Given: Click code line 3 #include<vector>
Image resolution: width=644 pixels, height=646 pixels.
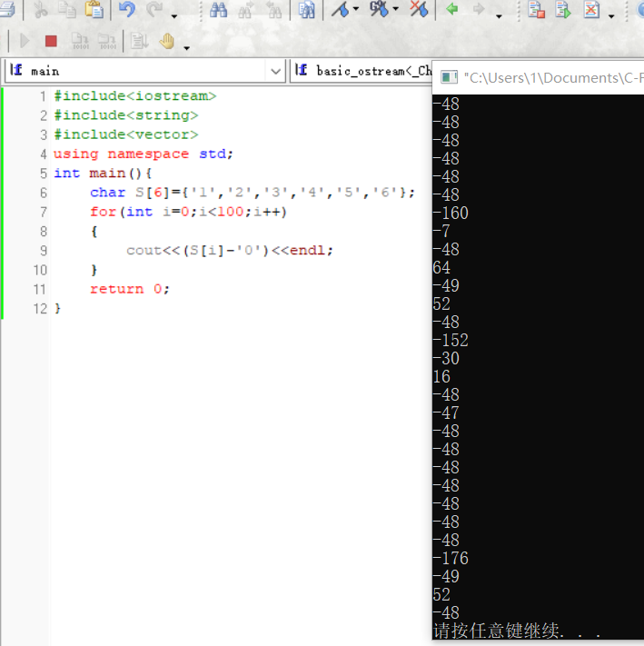Looking at the screenshot, I should 126,134.
